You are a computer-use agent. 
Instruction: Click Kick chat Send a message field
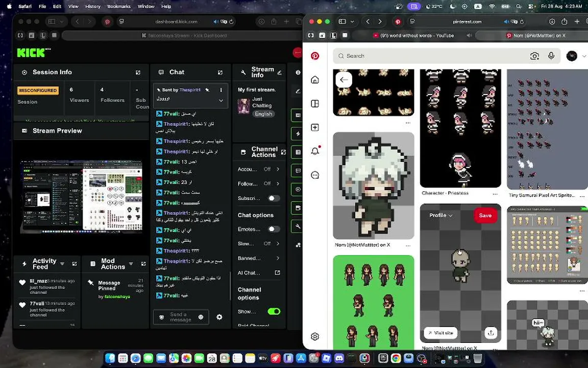click(x=181, y=317)
